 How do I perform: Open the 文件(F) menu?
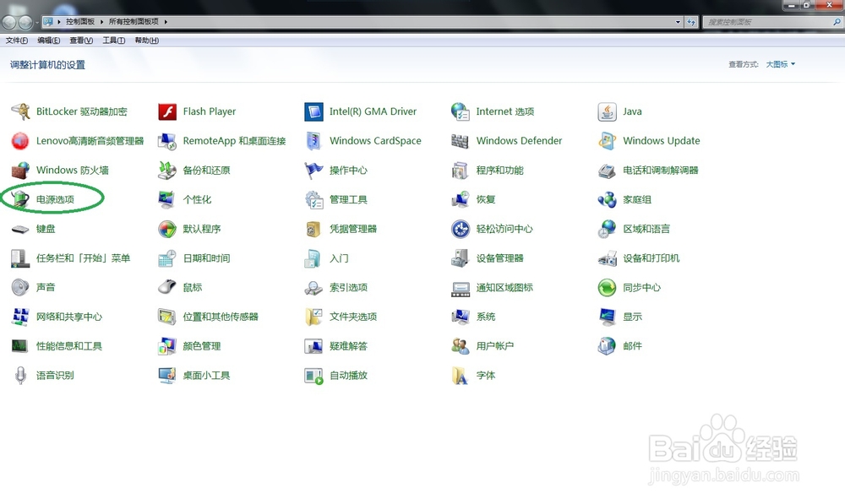(x=17, y=41)
